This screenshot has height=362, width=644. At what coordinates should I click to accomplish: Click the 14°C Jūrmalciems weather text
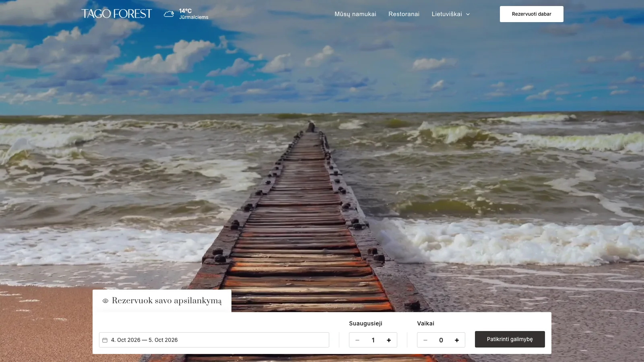coord(194,14)
